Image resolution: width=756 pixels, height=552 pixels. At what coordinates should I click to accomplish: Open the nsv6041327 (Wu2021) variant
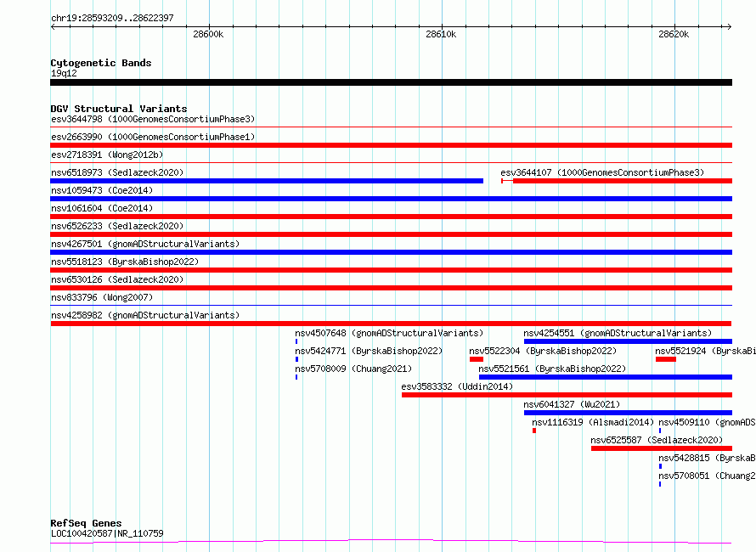(572, 404)
